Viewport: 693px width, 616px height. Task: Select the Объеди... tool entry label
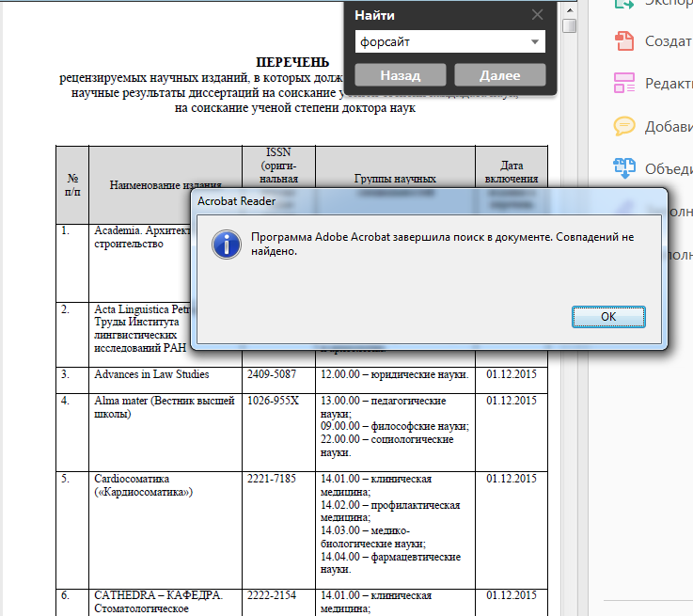click(668, 168)
